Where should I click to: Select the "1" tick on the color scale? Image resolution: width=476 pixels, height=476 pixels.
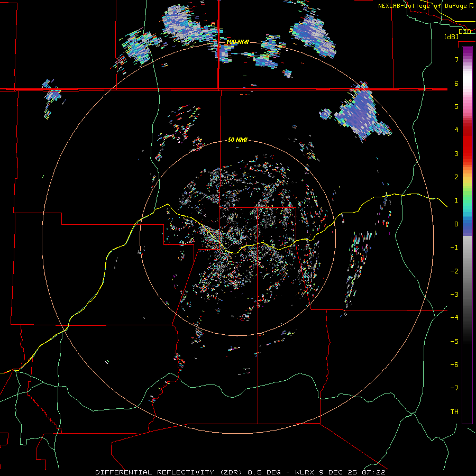[x=456, y=200]
